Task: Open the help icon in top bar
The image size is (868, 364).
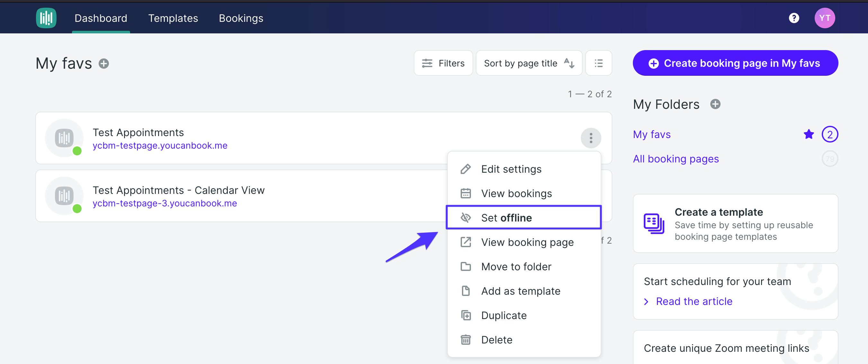Action: point(794,18)
